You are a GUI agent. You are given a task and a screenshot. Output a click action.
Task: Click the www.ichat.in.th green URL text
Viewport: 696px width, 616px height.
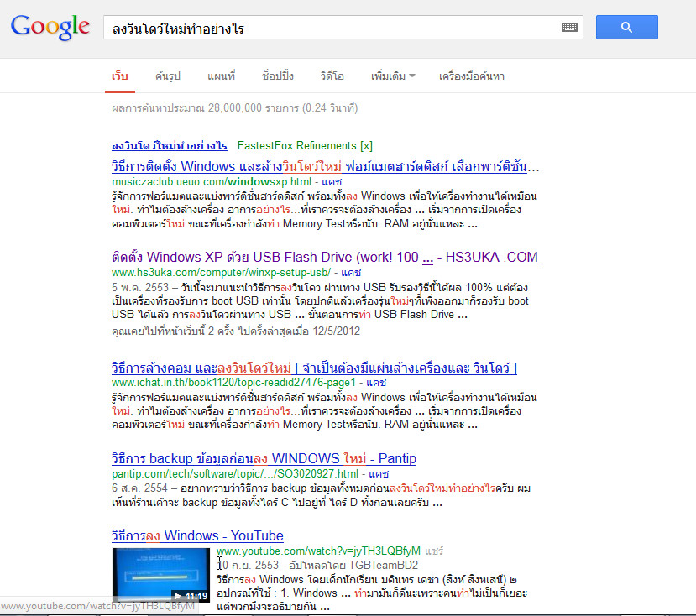pos(233,382)
